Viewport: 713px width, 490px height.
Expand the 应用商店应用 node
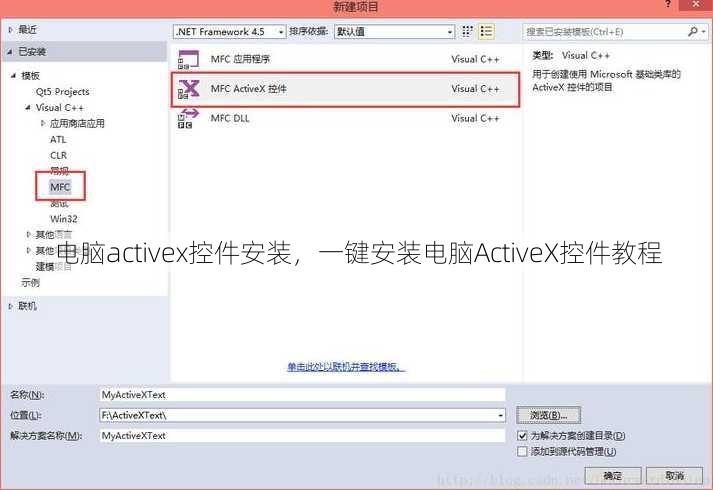43,123
